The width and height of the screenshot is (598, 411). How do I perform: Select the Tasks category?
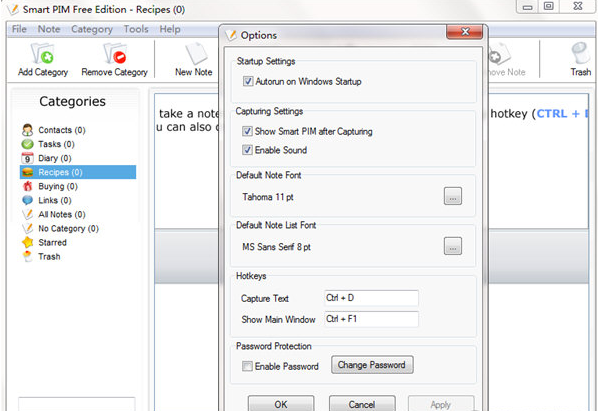[48, 144]
